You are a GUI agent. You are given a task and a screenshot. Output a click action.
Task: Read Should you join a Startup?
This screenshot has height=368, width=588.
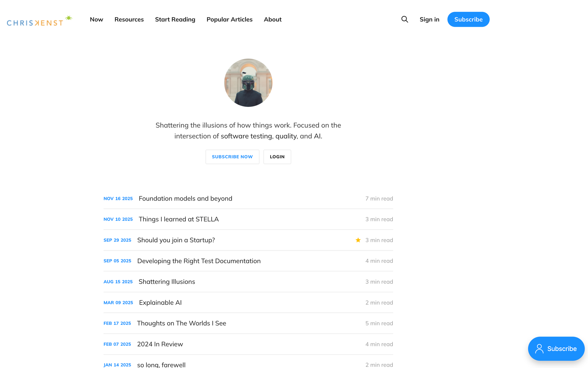pyautogui.click(x=176, y=240)
